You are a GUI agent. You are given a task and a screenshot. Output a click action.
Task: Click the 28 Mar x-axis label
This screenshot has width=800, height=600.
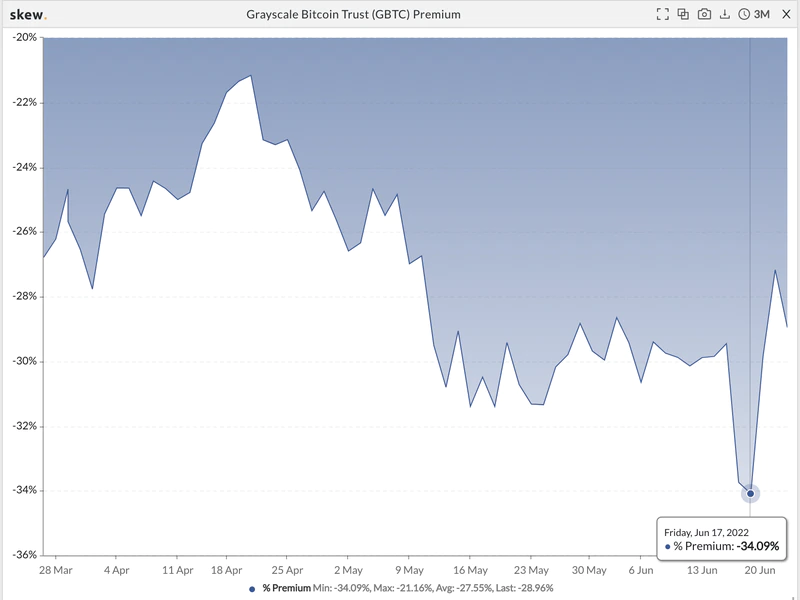[x=56, y=570]
